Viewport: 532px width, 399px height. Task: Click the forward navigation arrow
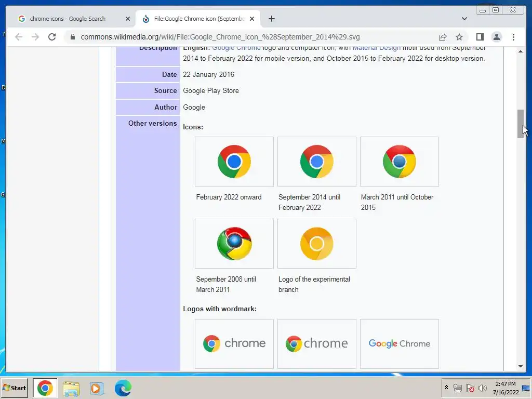[35, 37]
